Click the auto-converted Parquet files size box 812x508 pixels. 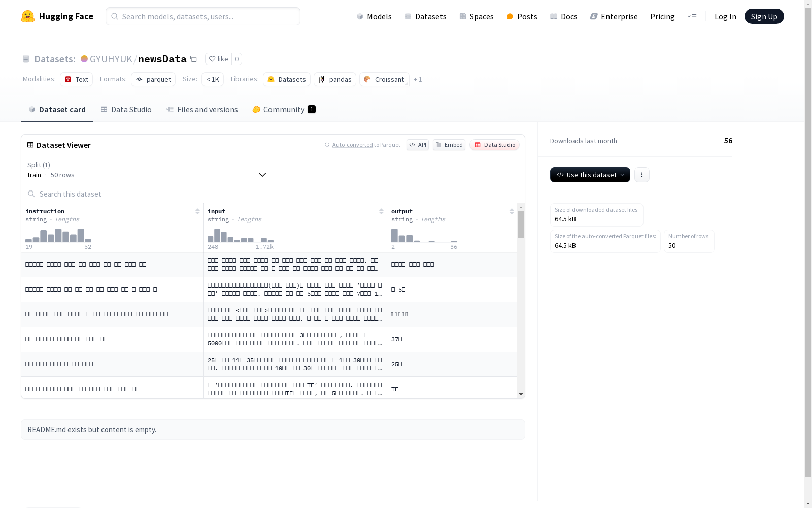click(605, 241)
